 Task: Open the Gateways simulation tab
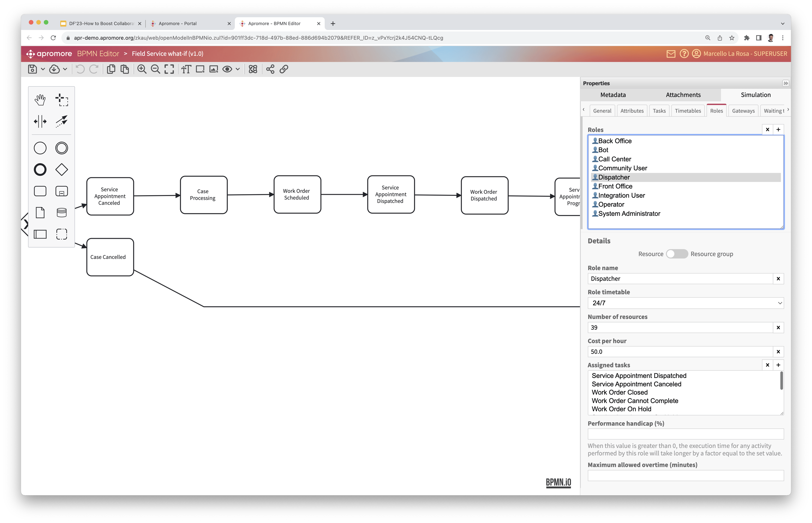[x=743, y=110]
